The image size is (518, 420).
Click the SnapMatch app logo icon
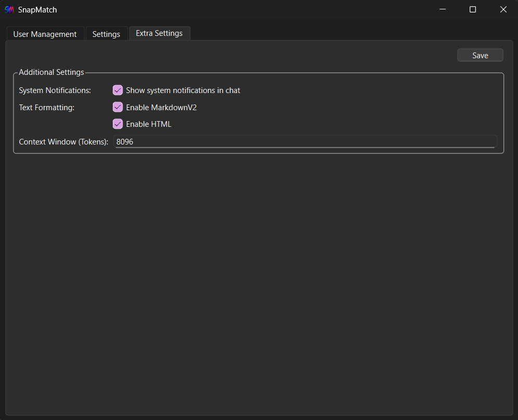coord(9,9)
